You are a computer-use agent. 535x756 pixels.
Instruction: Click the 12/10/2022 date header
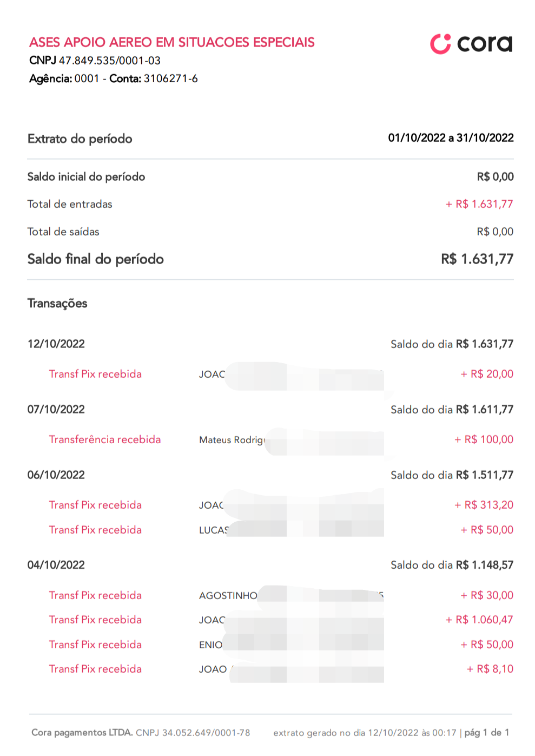pyautogui.click(x=56, y=344)
